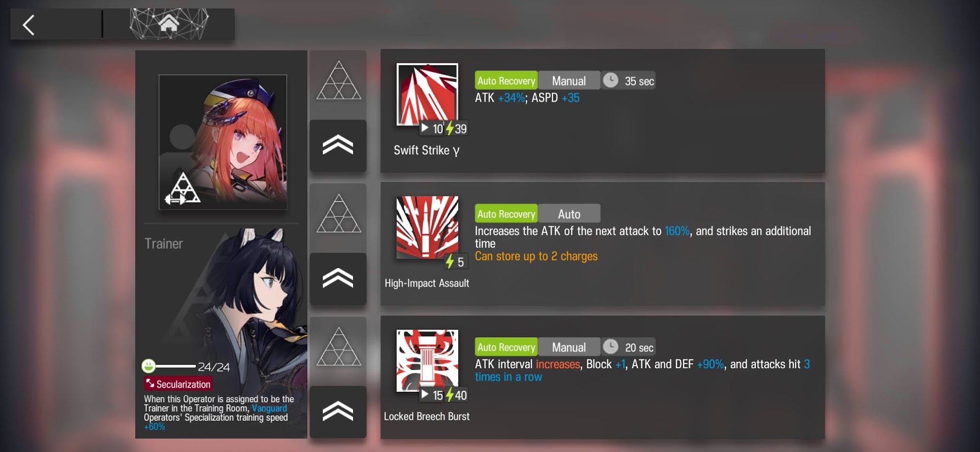
Task: Open the home navigation icon
Action: click(x=169, y=23)
